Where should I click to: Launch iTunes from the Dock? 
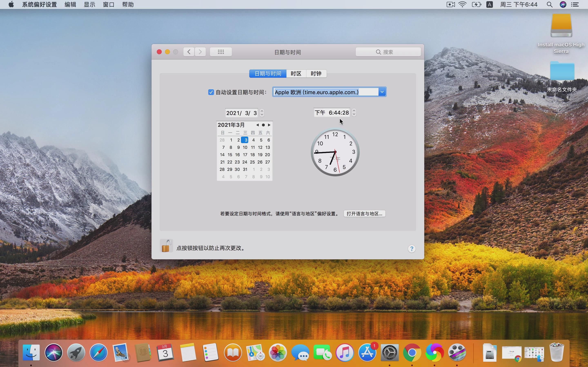[x=345, y=353]
